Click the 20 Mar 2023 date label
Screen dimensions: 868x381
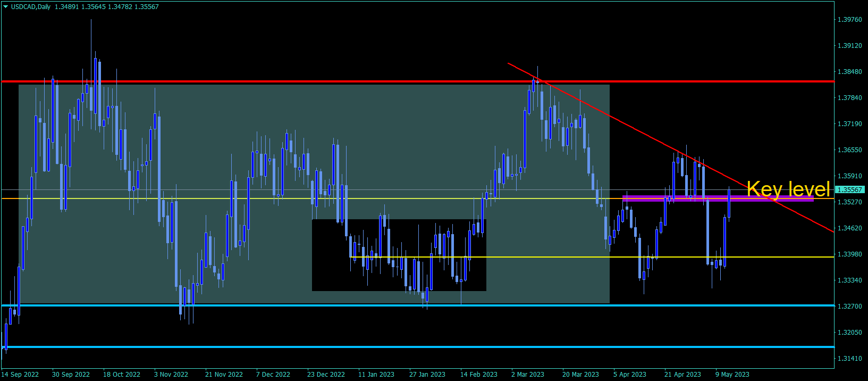point(580,375)
